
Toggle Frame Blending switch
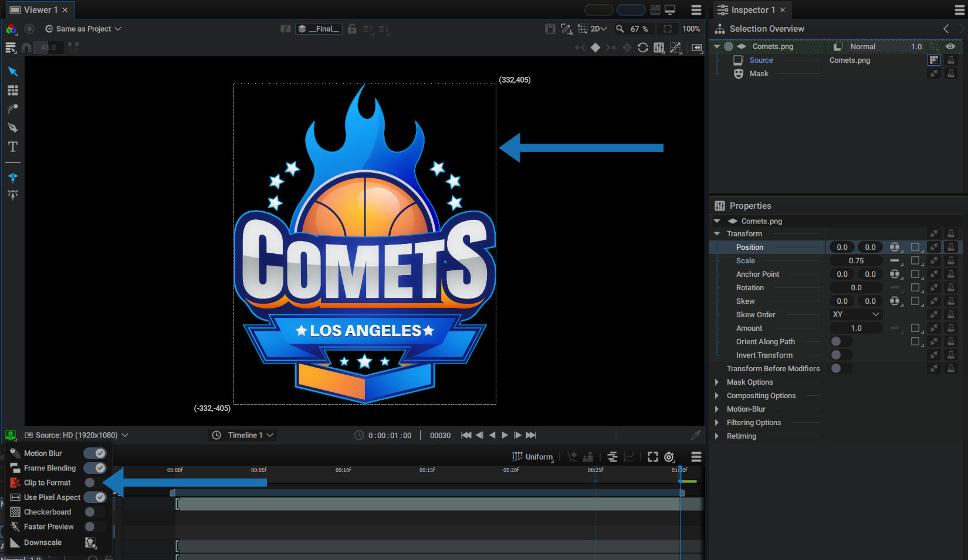point(94,468)
